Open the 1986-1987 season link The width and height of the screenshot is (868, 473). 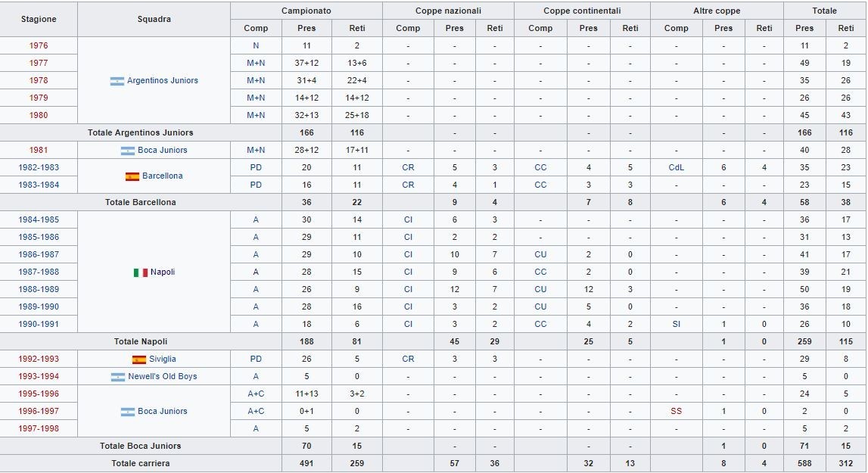coord(39,255)
